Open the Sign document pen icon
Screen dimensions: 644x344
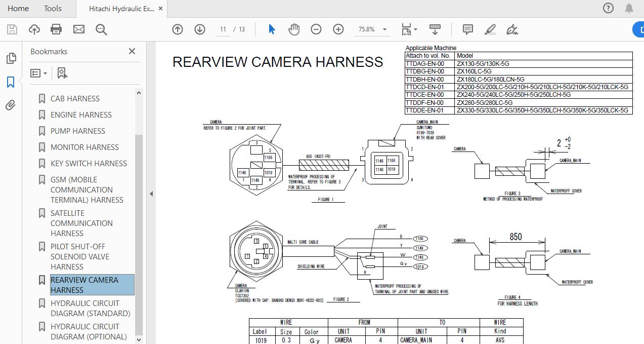point(512,29)
